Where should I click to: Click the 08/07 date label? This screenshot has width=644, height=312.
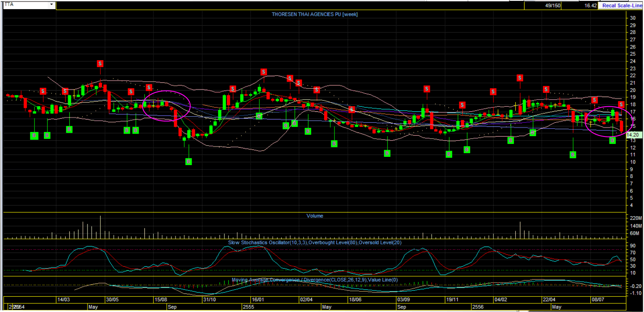[598, 300]
